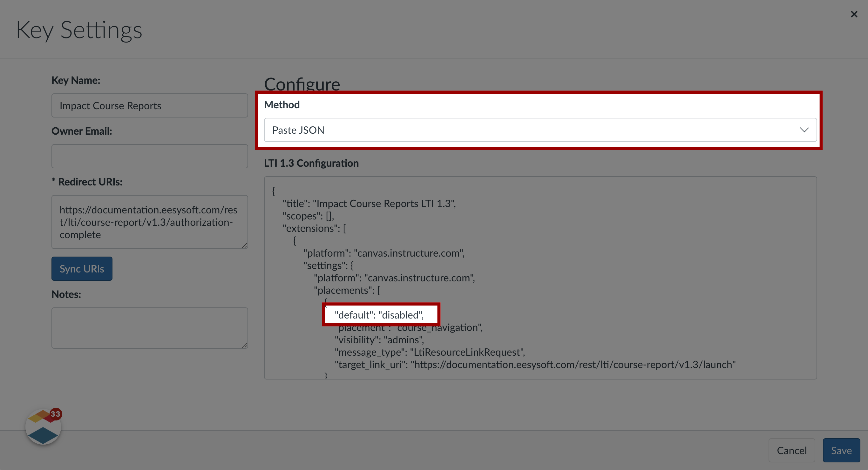Click the "settings": { line

click(329, 265)
